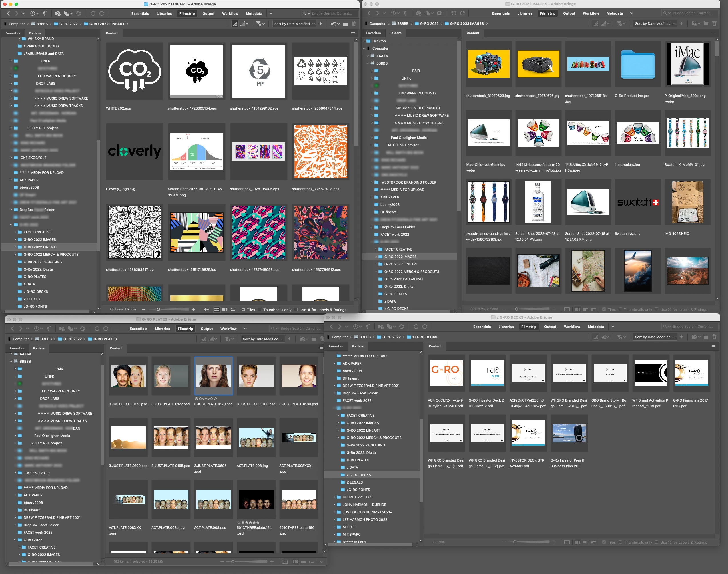Click Get Photos from Camera icon in LINEART window
Viewport: 728px width, 574px height.
58,13
